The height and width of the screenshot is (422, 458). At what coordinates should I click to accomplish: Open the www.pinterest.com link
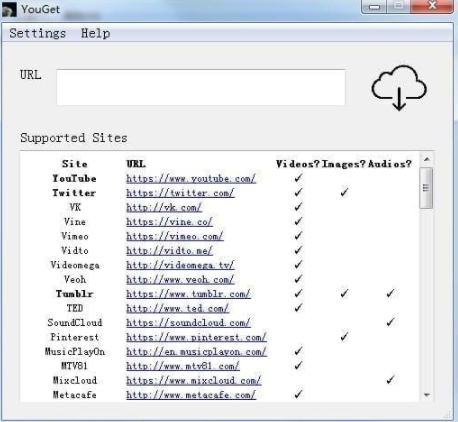196,337
